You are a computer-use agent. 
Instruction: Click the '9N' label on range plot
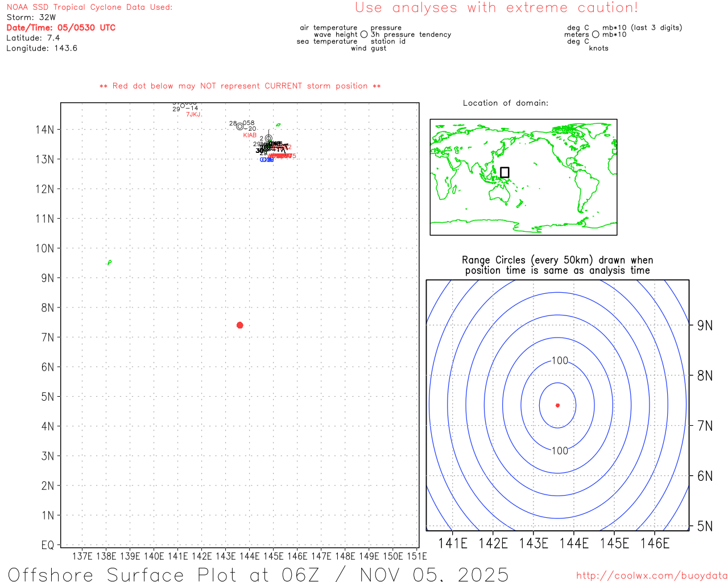click(705, 325)
